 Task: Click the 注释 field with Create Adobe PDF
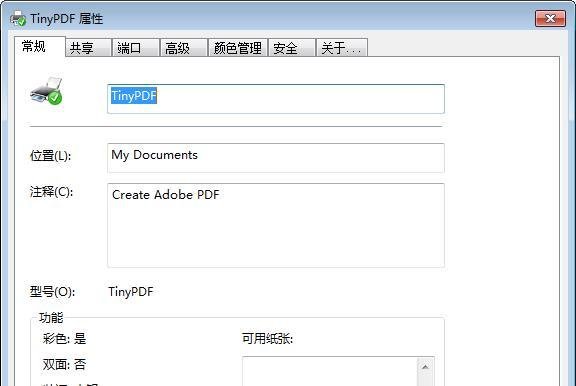(x=276, y=225)
